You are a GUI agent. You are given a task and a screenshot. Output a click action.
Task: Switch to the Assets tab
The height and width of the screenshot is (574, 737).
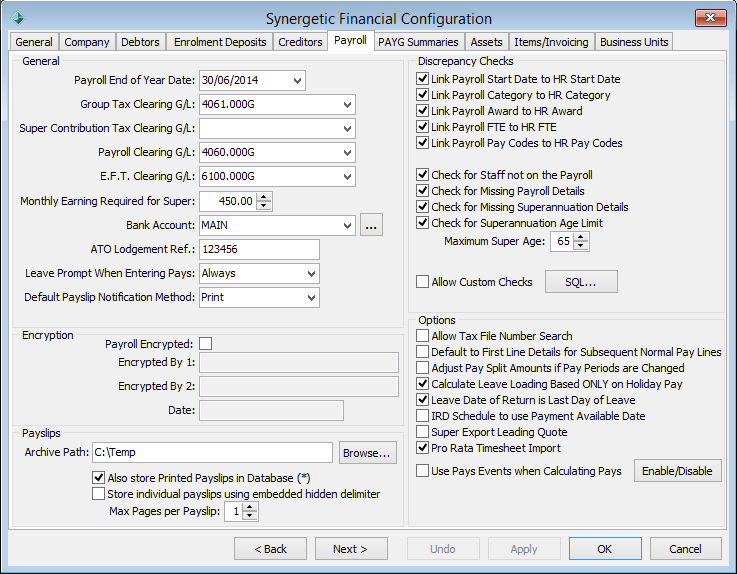click(486, 42)
